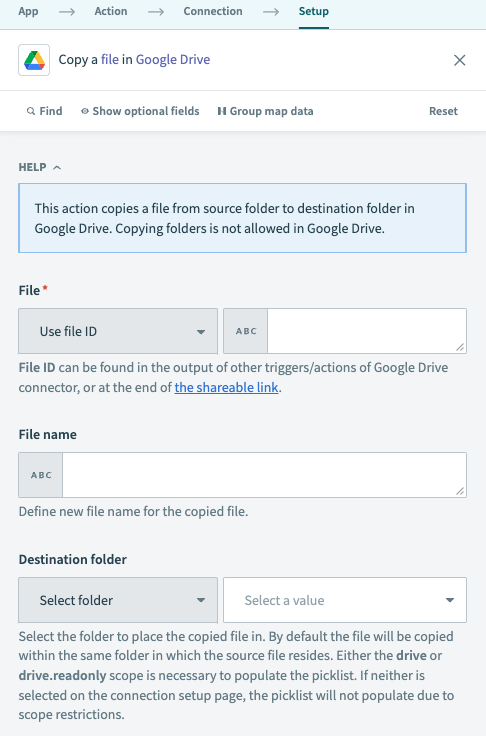Image resolution: width=486 pixels, height=736 pixels.
Task: Toggle Group map data
Action: [265, 111]
